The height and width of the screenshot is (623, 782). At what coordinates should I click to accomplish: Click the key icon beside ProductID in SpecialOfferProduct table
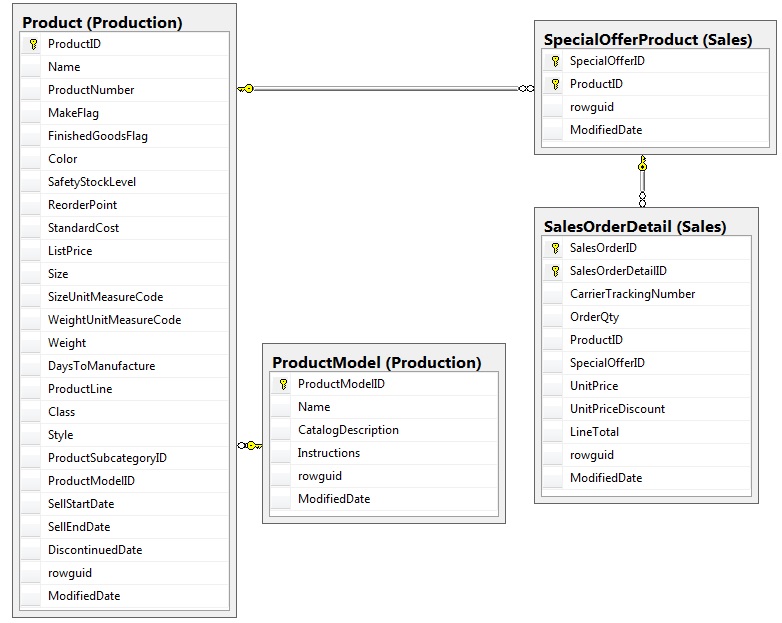[555, 84]
